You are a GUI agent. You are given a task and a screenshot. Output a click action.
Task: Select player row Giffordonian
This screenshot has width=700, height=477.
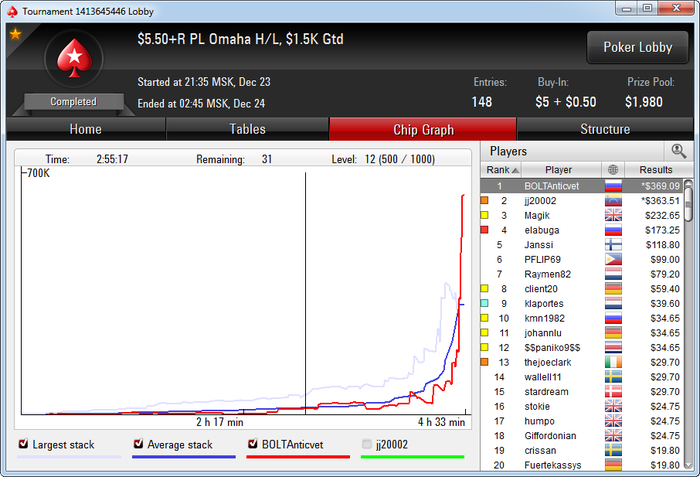coord(582,436)
